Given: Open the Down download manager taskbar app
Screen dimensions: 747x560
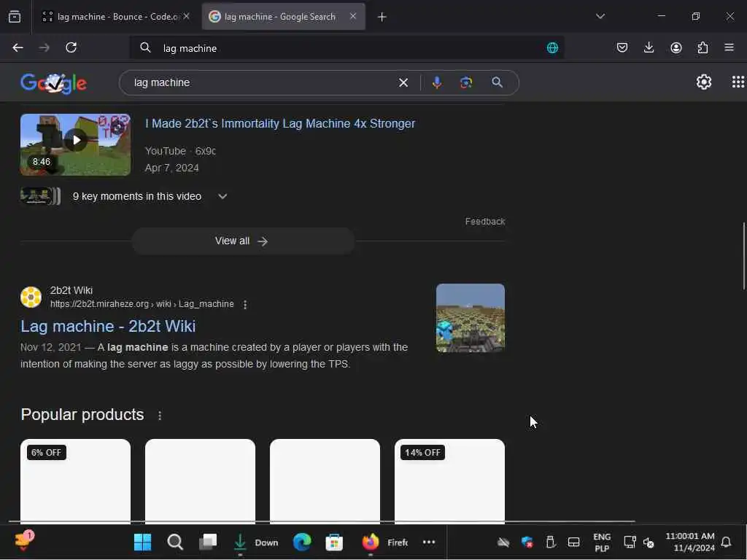Looking at the screenshot, I should pos(256,542).
